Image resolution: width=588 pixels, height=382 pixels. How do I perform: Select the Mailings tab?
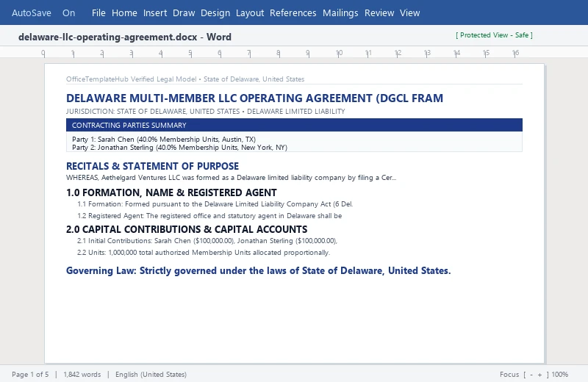pos(340,12)
